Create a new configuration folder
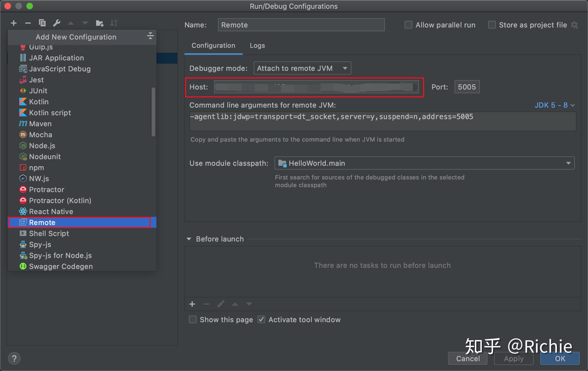 [99, 23]
